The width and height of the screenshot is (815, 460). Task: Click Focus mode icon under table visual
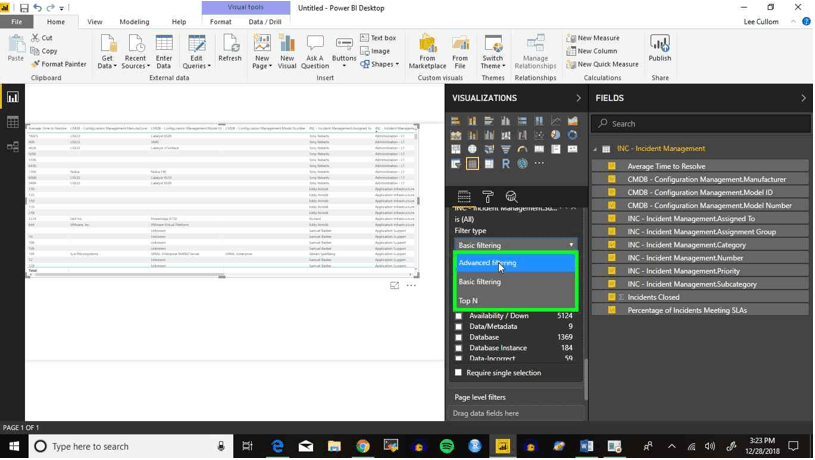tap(395, 285)
